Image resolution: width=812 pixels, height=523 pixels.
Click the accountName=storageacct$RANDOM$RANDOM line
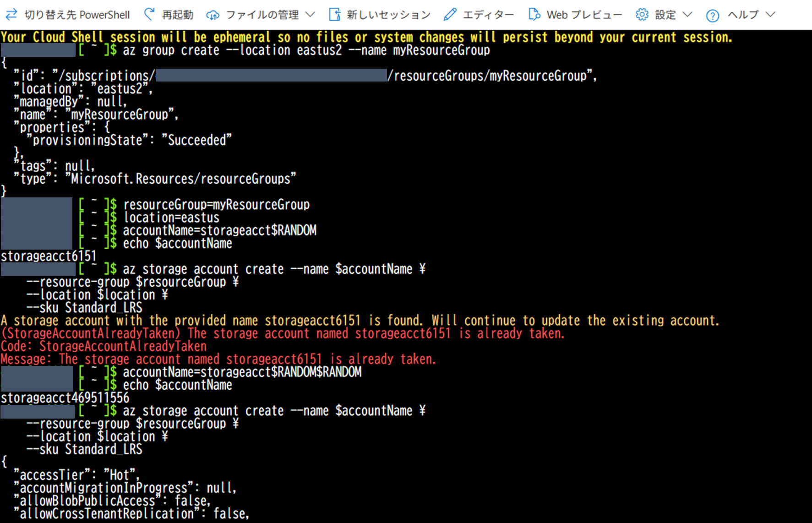coord(242,372)
